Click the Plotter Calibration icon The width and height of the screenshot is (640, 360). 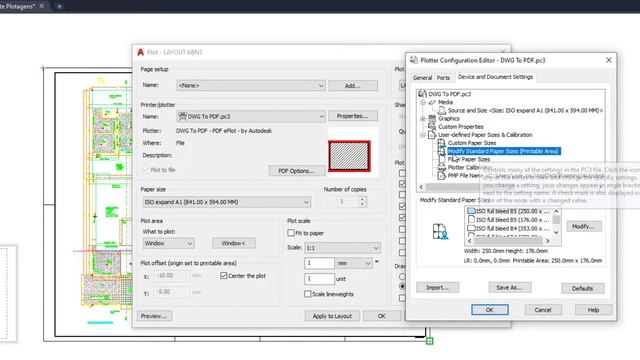click(442, 167)
